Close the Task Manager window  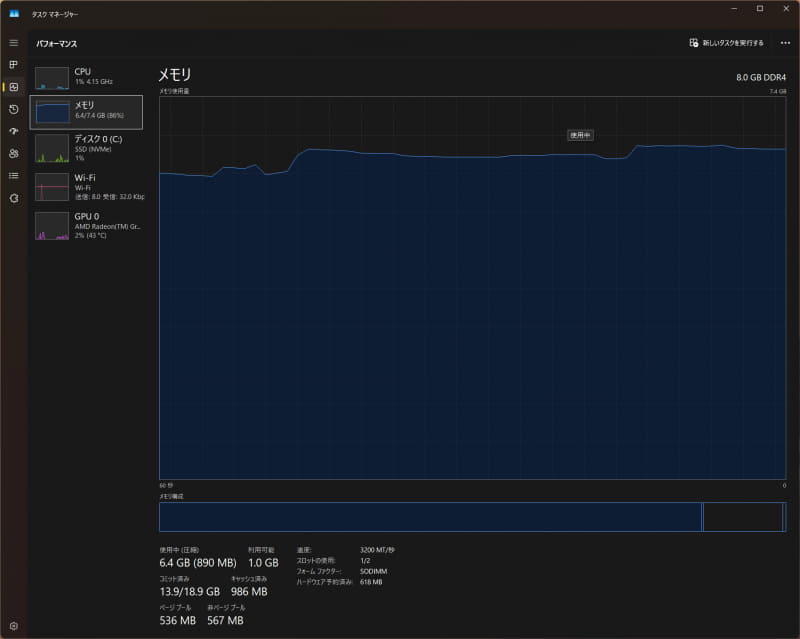[x=786, y=9]
